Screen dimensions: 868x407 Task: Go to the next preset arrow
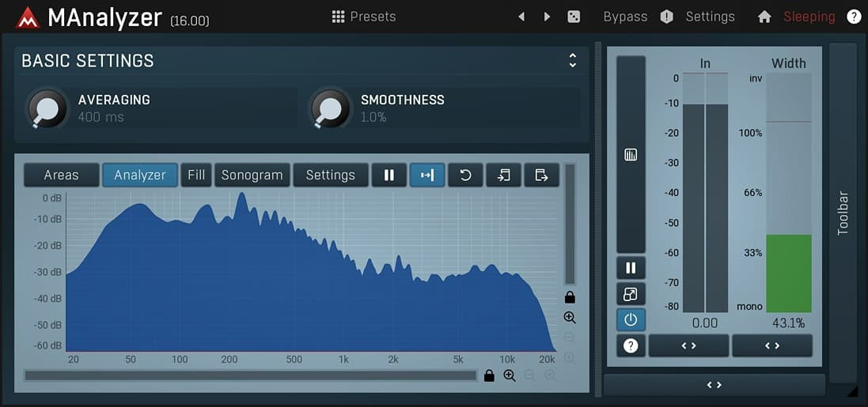(547, 17)
